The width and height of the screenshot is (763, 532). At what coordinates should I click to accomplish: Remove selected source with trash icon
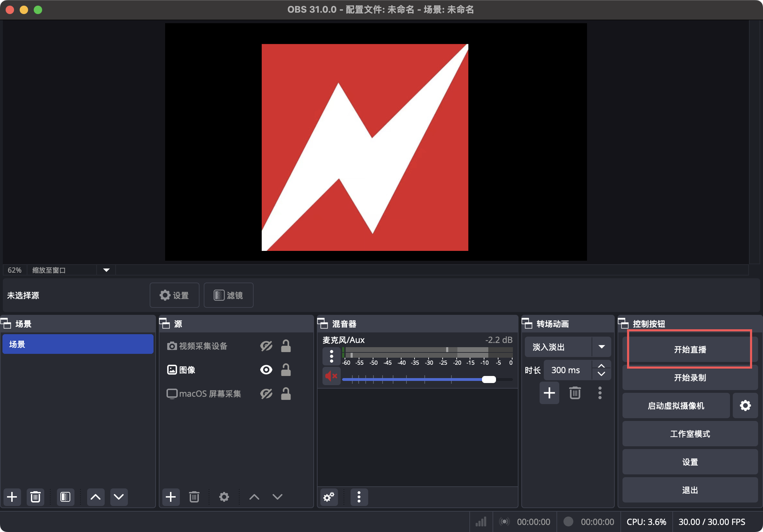pos(194,497)
